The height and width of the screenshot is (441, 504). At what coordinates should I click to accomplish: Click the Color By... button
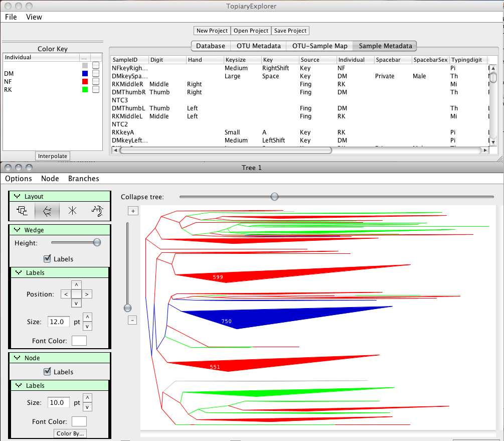tap(70, 433)
